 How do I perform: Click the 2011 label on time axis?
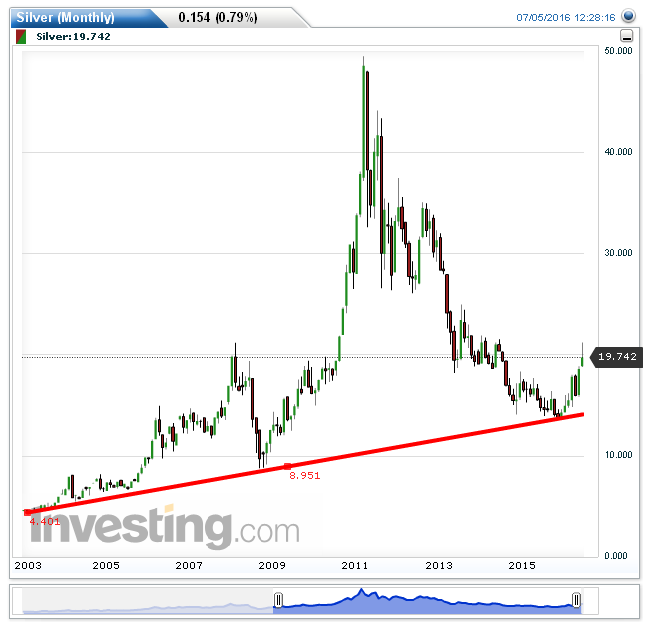(354, 566)
